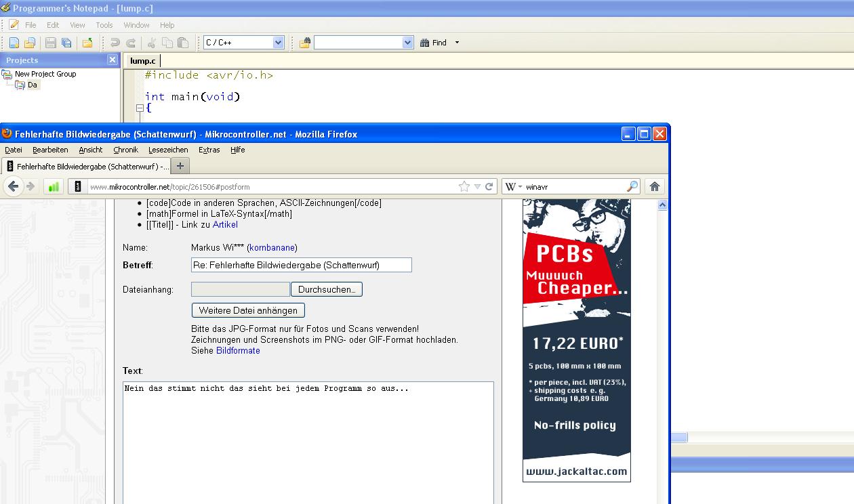Open the Help menu in Programmer's Notepad
This screenshot has height=504, width=854.
click(167, 25)
